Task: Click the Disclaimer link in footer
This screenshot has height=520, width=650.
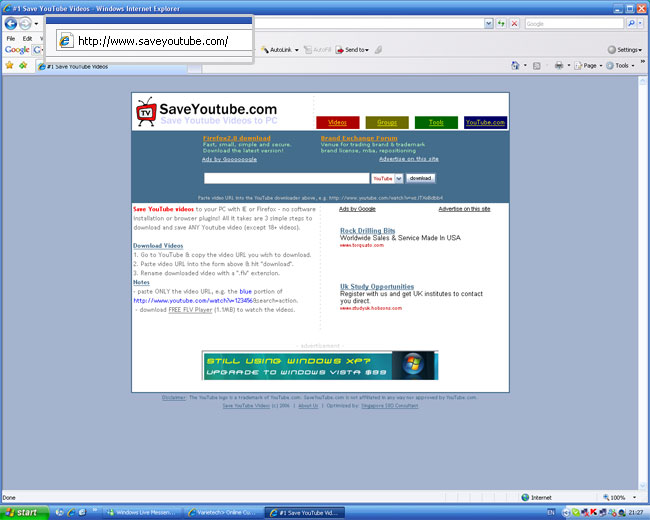Action: pos(174,397)
